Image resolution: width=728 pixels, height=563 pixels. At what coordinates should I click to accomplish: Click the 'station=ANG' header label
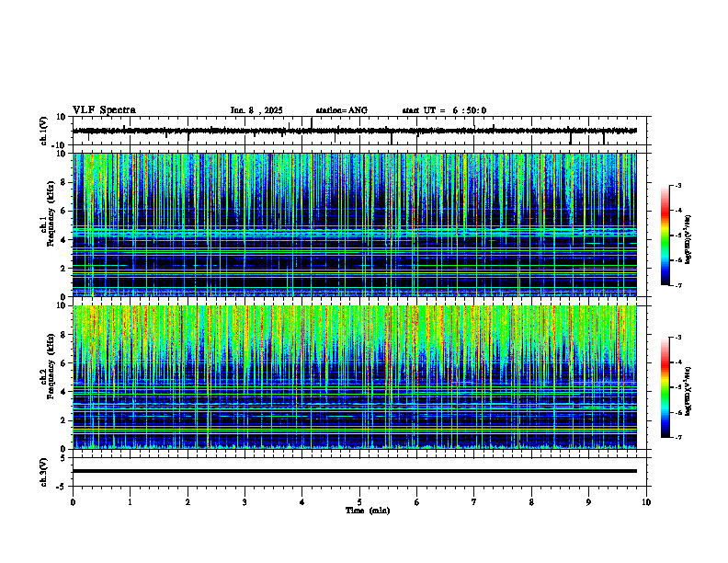tap(341, 110)
